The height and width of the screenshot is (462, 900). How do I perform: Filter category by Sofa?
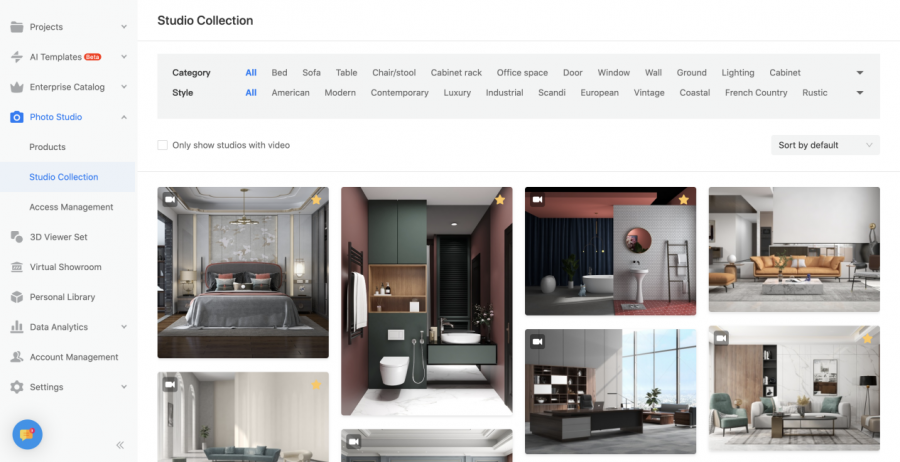(x=312, y=73)
